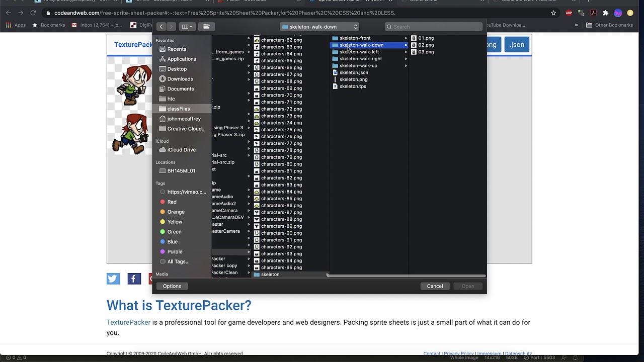Select classFiles in the sidebar
Screen dimensions: 644x362
pyautogui.click(x=178, y=109)
